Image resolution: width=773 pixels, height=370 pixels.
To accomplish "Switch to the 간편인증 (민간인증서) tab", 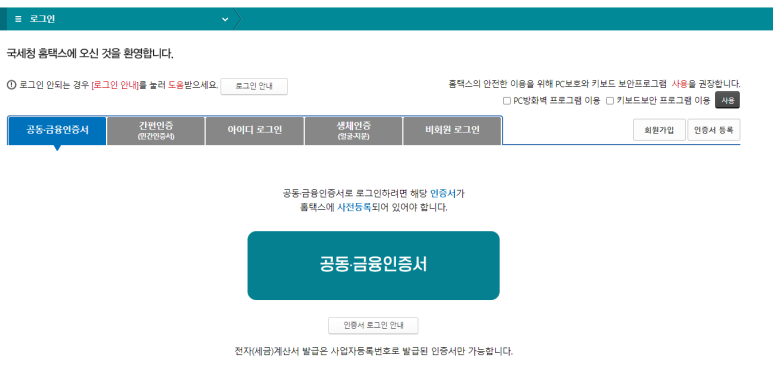I will point(156,131).
